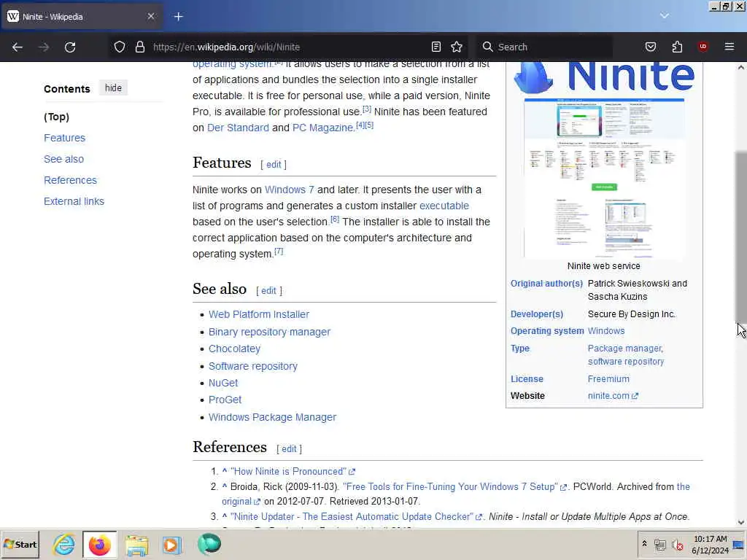747x560 pixels.
Task: Open the Chocolatey link
Action: point(234,349)
